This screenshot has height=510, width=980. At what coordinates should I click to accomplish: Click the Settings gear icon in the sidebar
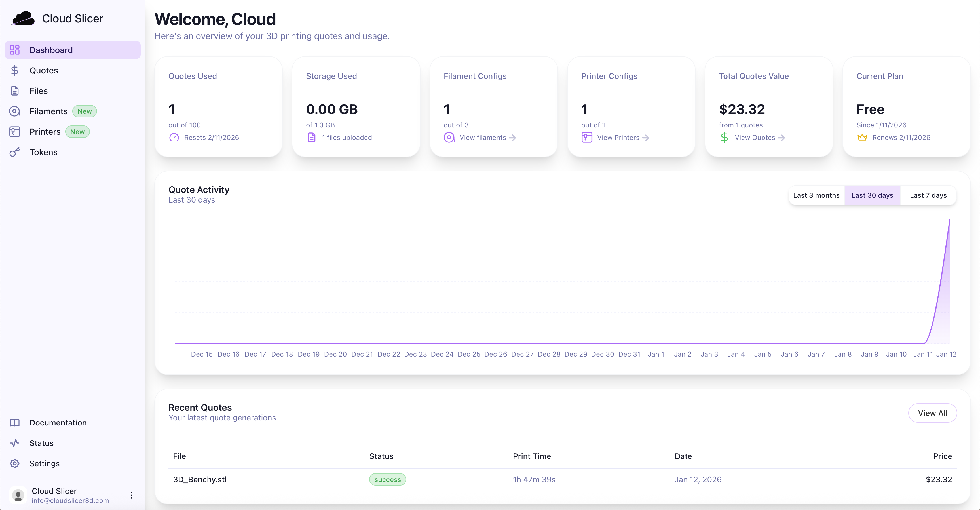(x=15, y=463)
